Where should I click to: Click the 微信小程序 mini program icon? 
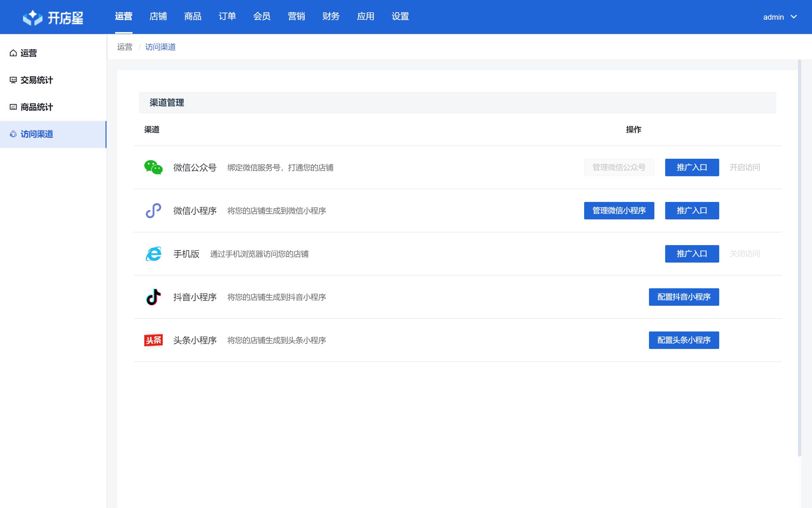[x=153, y=211]
